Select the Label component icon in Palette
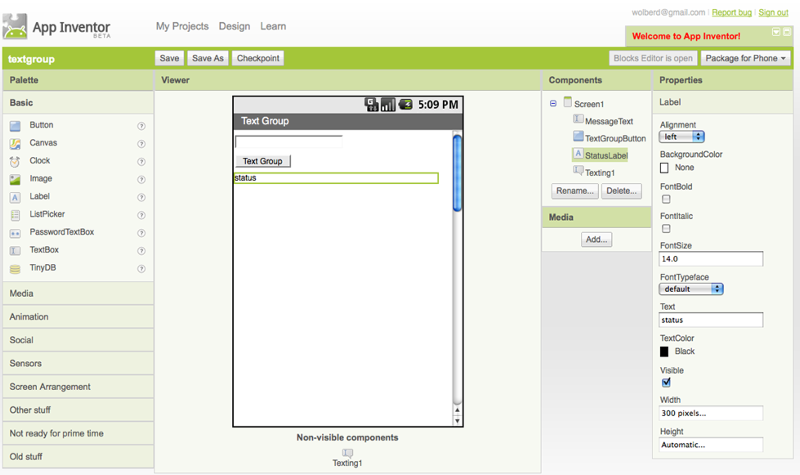This screenshot has width=800, height=475. point(15,197)
